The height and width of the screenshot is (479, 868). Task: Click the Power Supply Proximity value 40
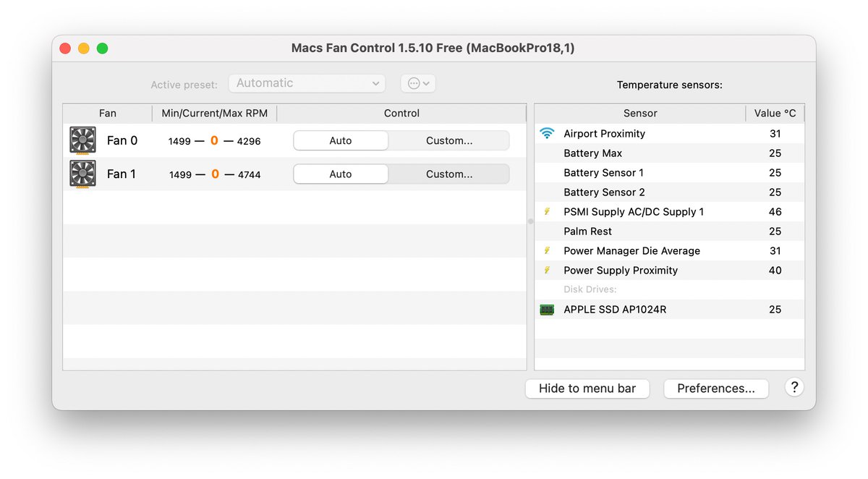[775, 270]
